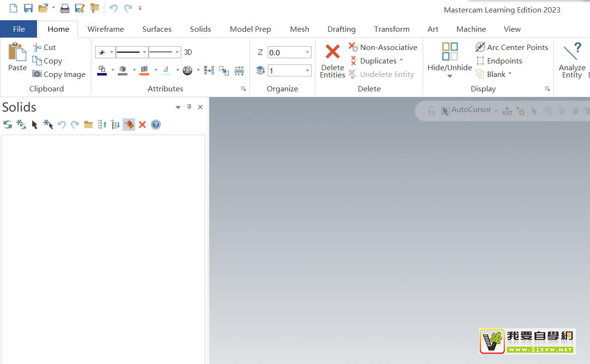The height and width of the screenshot is (364, 590).
Task: Click the Non-Associative button
Action: click(x=383, y=47)
